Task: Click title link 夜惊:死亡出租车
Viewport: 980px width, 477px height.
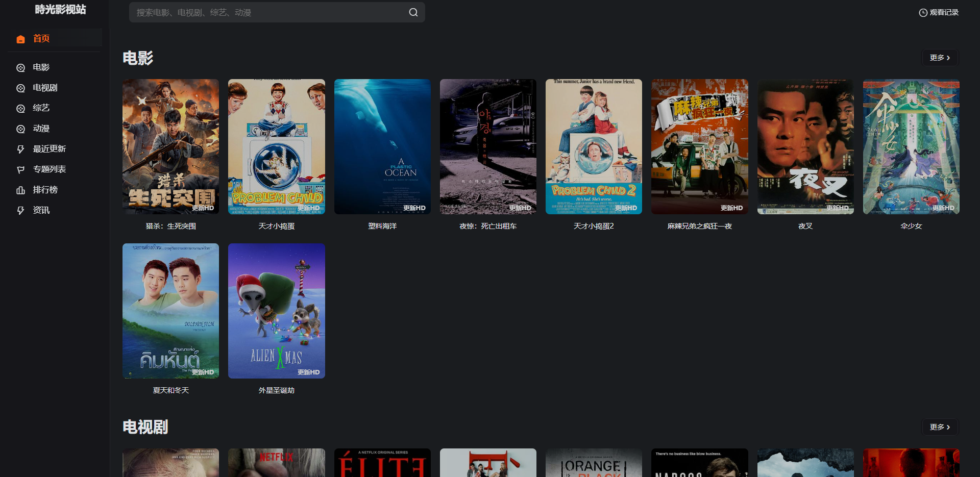Action: (x=488, y=226)
